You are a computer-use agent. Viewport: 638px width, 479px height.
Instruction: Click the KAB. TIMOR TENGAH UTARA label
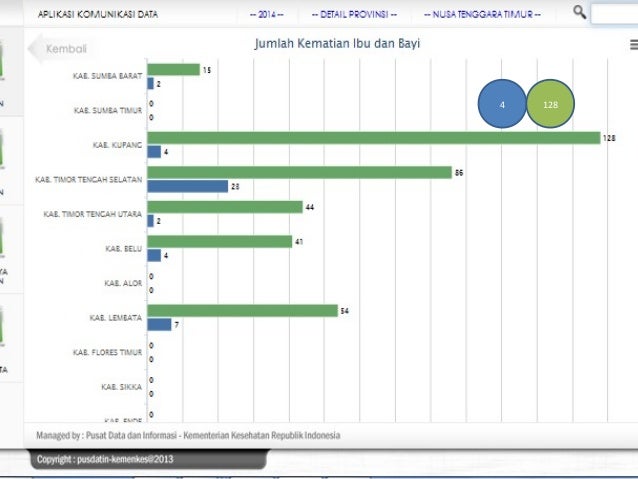[93, 214]
